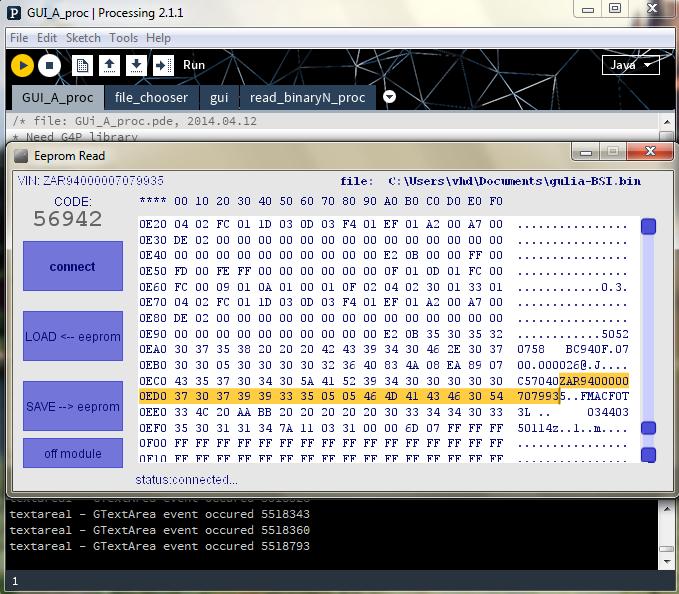This screenshot has height=594, width=679.
Task: Click the Open sketch up-arrow icon
Action: (x=109, y=65)
